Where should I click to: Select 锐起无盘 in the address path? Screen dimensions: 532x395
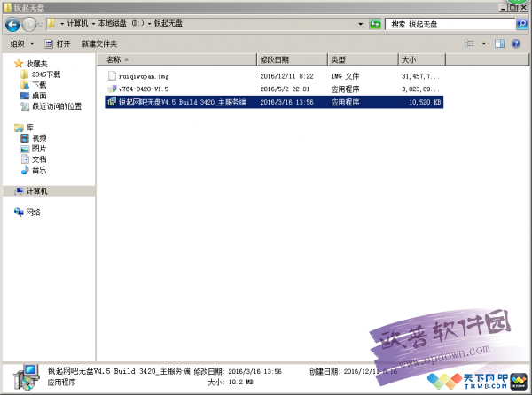click(168, 23)
